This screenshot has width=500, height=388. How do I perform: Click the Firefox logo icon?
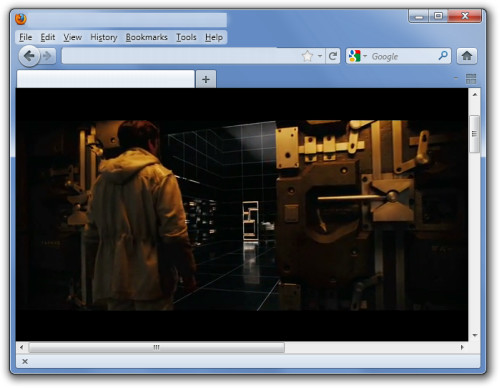pyautogui.click(x=21, y=19)
